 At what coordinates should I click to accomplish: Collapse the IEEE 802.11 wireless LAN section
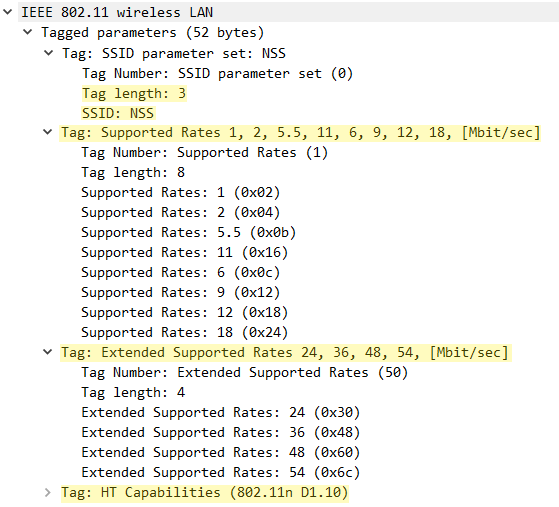7,12
